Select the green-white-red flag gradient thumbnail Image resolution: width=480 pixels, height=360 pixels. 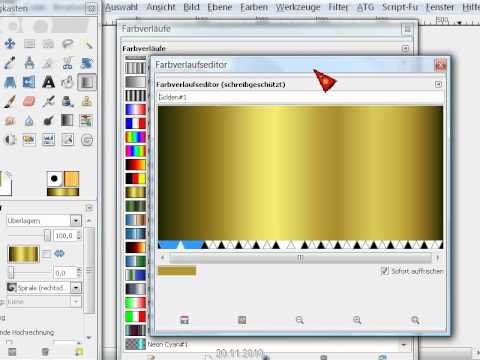point(136,316)
